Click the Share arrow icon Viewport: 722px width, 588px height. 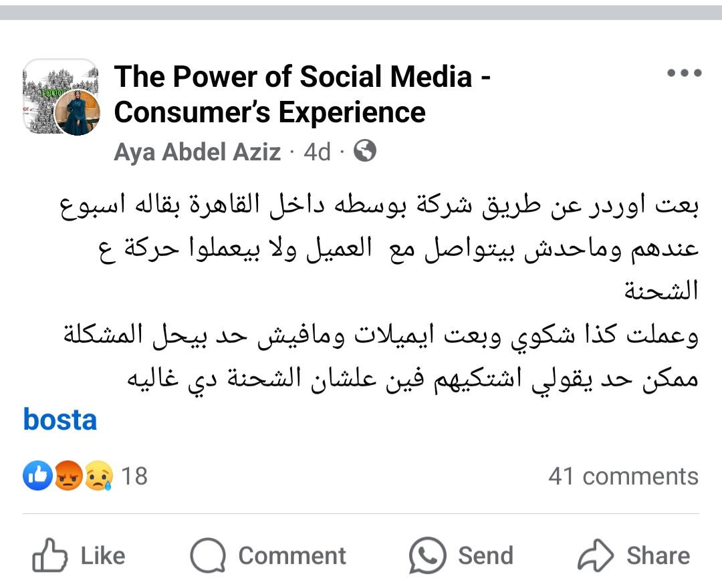click(x=595, y=555)
